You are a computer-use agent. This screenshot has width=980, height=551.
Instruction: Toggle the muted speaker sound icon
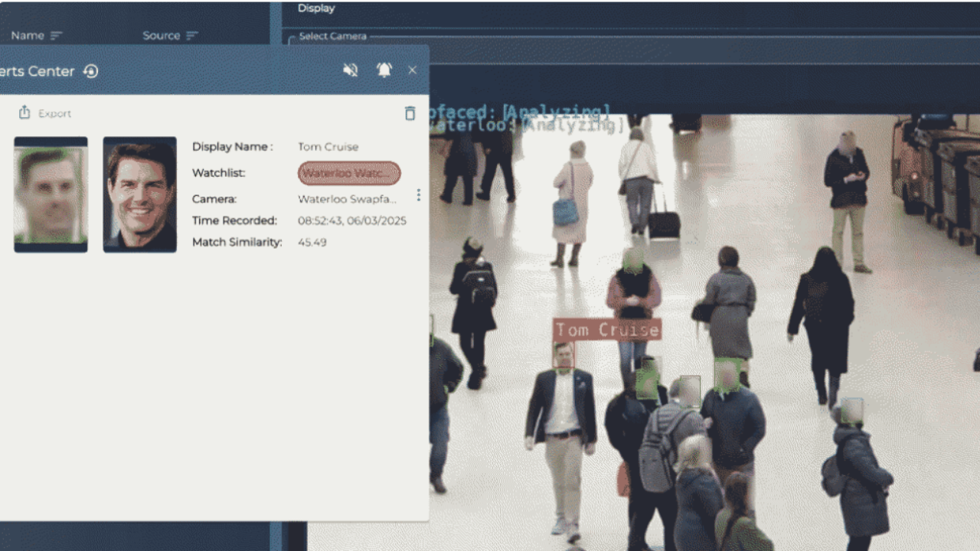351,70
